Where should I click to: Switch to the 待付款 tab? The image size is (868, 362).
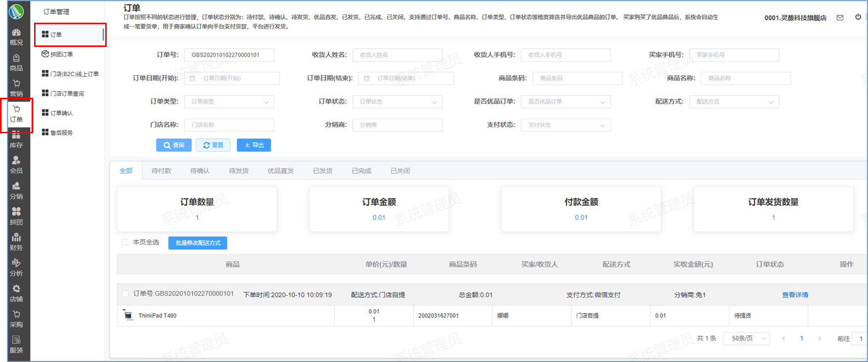click(x=161, y=171)
